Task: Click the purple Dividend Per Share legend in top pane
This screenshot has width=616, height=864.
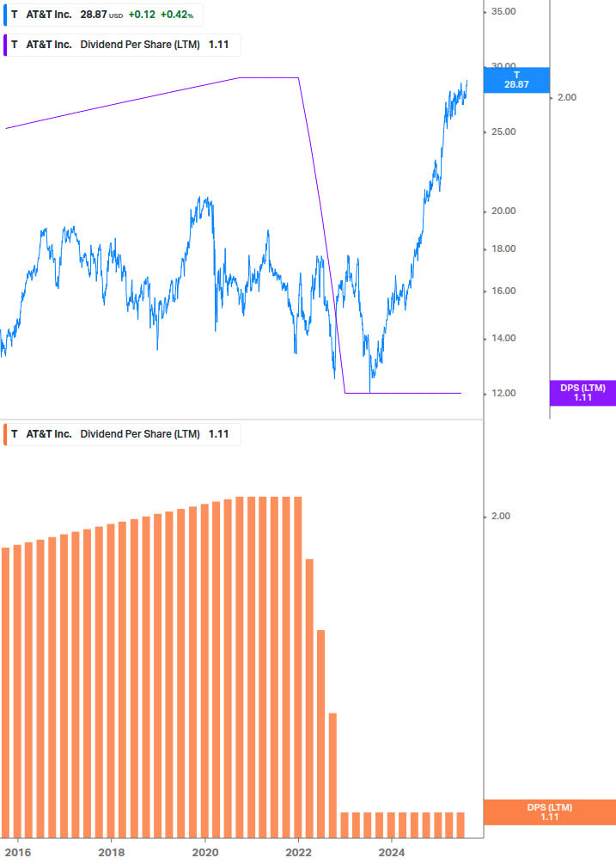Action: pyautogui.click(x=122, y=46)
